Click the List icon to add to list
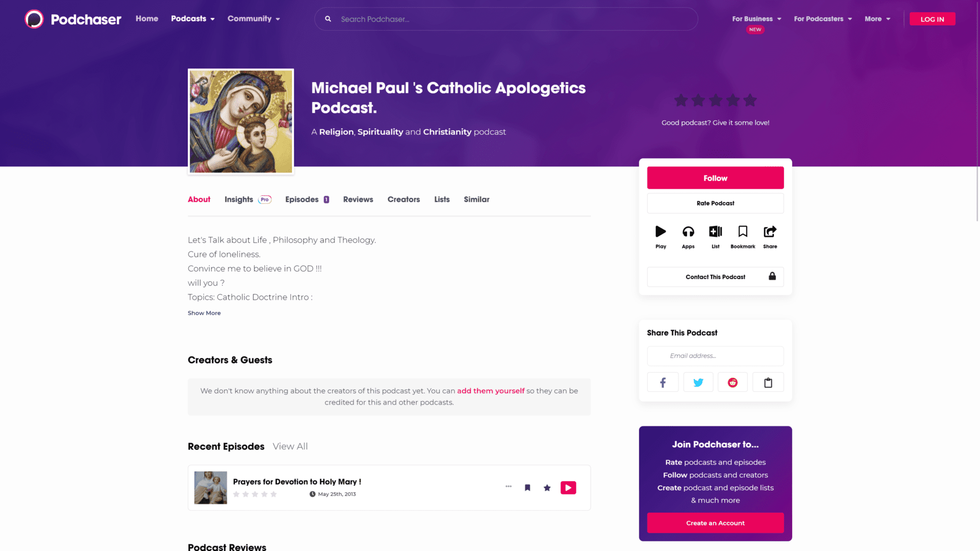 716,232
